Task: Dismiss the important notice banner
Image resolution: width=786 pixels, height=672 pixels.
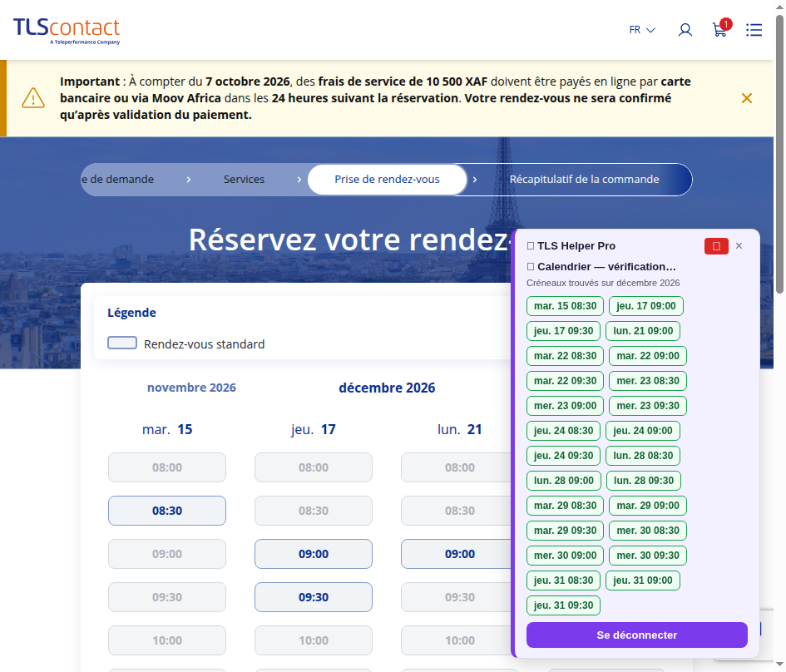Action: coord(747,98)
